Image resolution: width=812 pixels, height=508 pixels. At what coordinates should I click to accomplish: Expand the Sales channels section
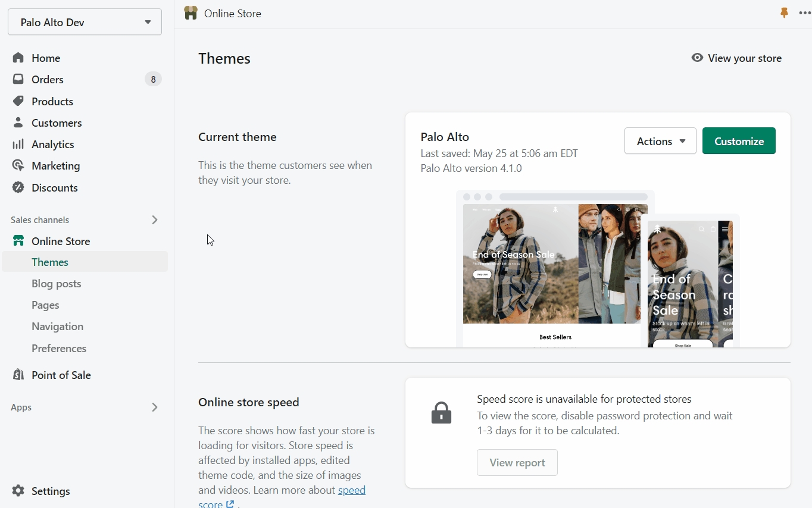tap(154, 220)
